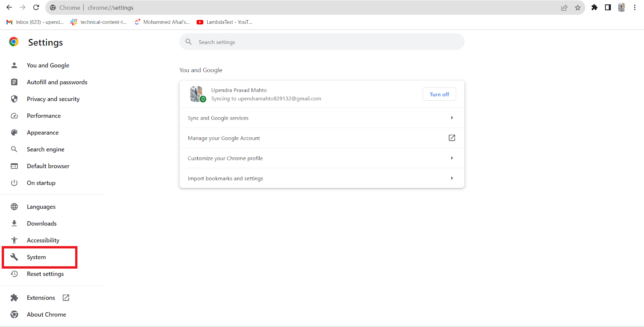Select Performance in the sidebar
This screenshot has width=644, height=327.
coord(44,116)
